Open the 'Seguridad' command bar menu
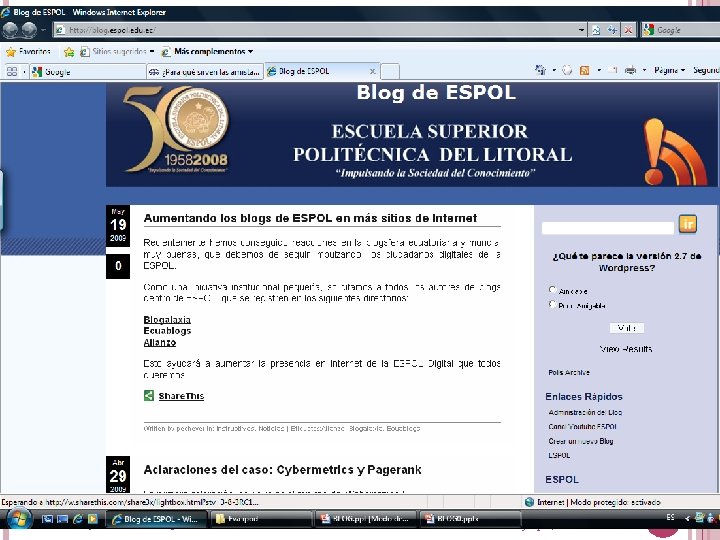This screenshot has height=540, width=720. (706, 70)
